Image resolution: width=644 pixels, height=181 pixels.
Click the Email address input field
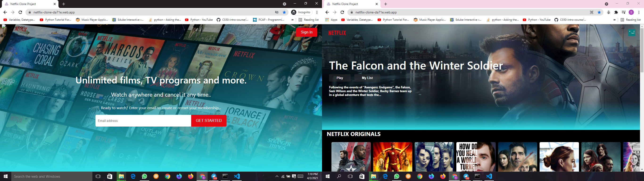point(143,120)
